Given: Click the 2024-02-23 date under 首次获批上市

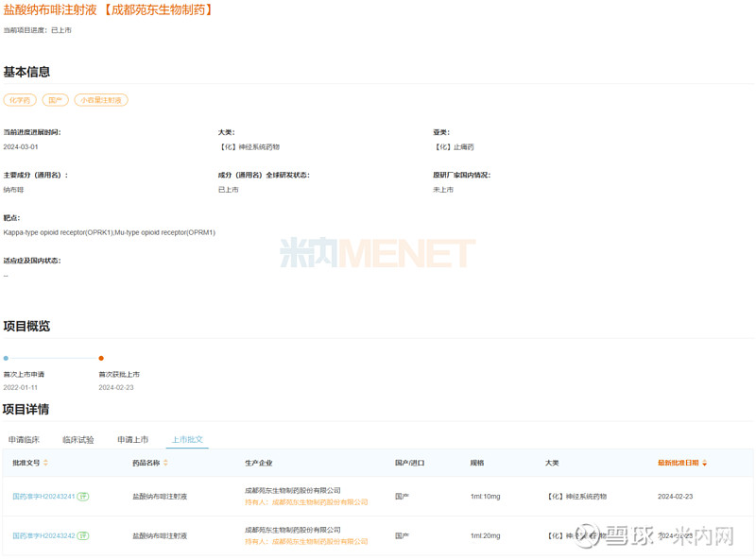Looking at the screenshot, I should [116, 387].
